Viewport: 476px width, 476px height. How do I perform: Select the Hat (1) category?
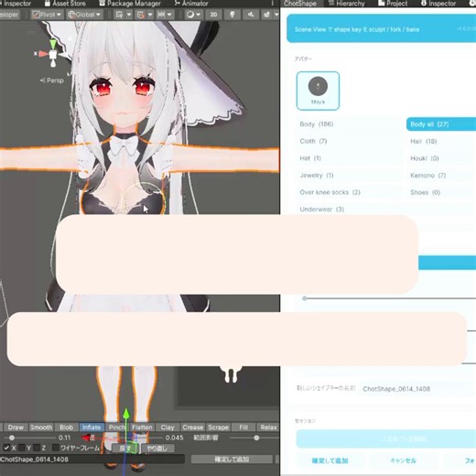(x=350, y=158)
